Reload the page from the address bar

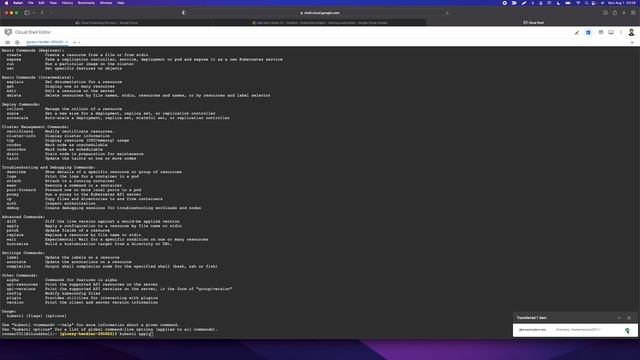point(447,13)
